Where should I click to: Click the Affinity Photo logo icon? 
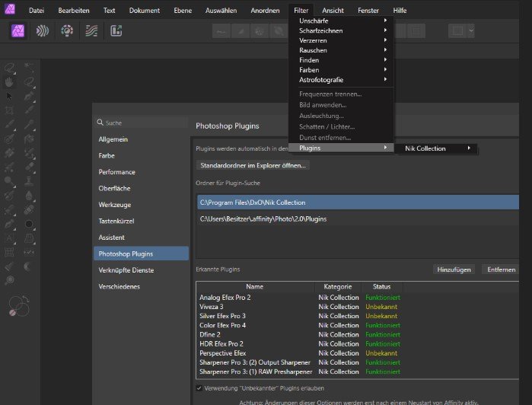(x=10, y=8)
